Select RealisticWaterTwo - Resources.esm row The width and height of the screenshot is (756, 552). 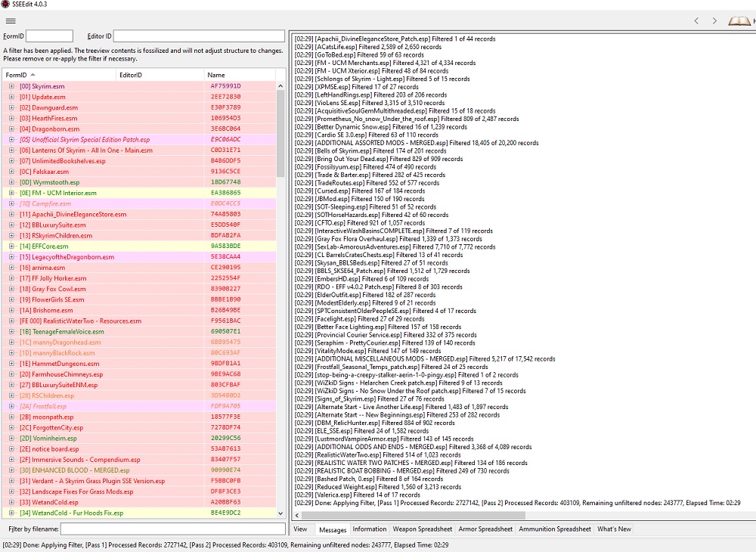click(x=139, y=321)
